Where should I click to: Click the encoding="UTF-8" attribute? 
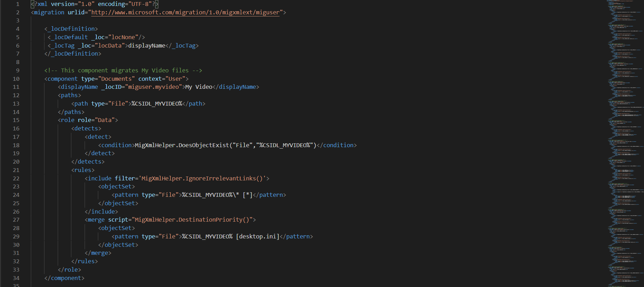(x=124, y=4)
